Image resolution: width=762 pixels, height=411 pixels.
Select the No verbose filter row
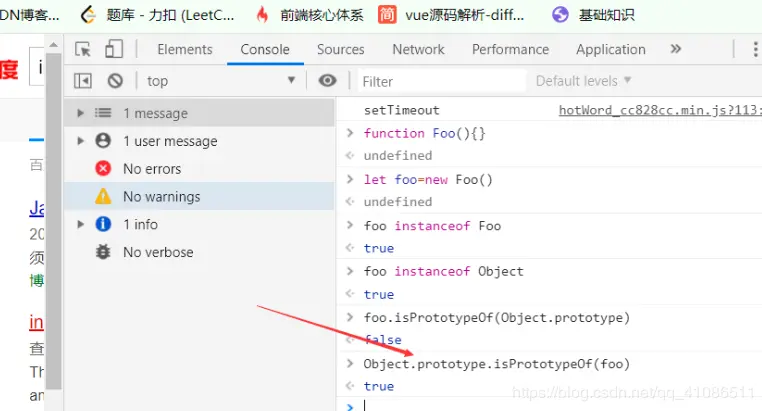pyautogui.click(x=199, y=252)
